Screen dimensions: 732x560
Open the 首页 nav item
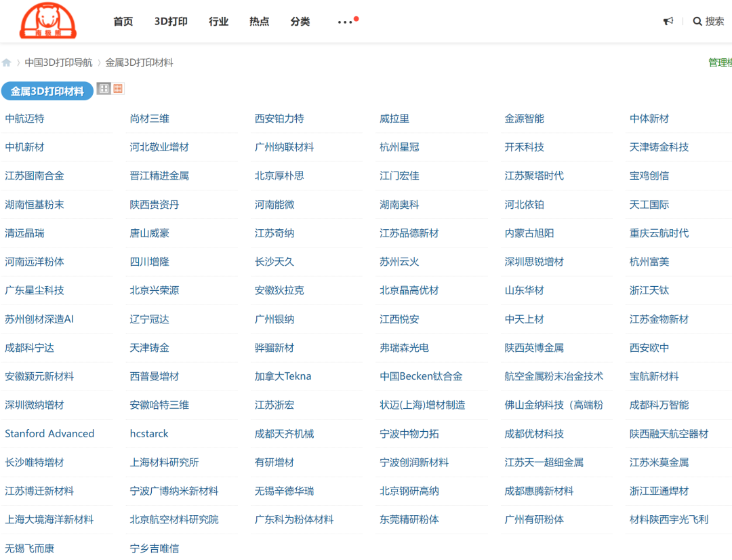click(123, 22)
